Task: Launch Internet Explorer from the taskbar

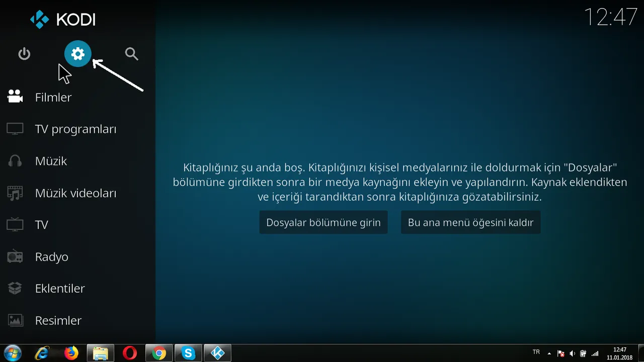Action: click(x=42, y=353)
